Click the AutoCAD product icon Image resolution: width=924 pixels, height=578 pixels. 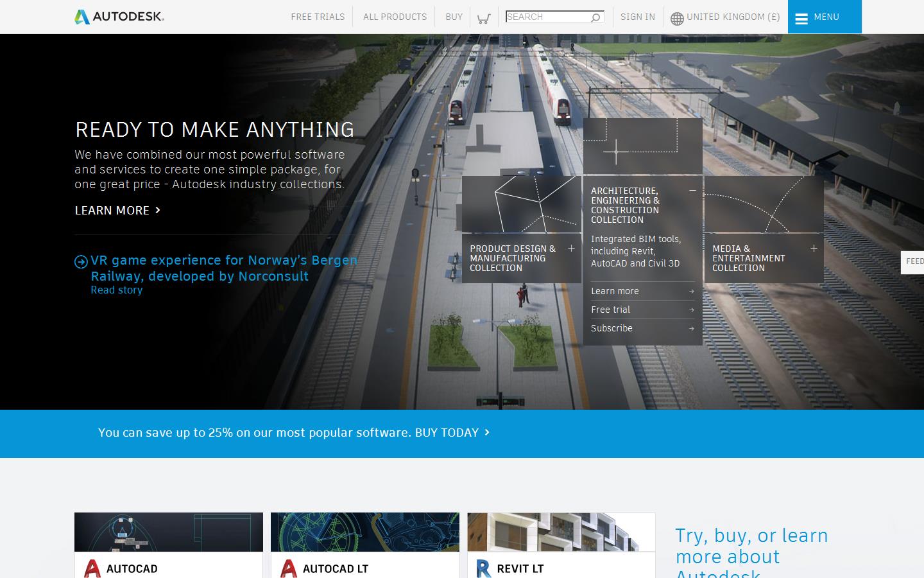(x=92, y=568)
